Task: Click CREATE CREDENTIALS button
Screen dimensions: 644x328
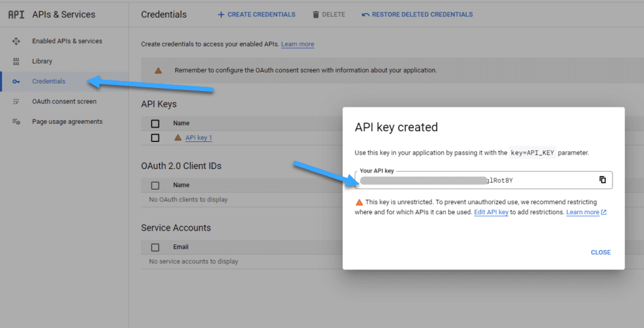Action: pos(257,14)
